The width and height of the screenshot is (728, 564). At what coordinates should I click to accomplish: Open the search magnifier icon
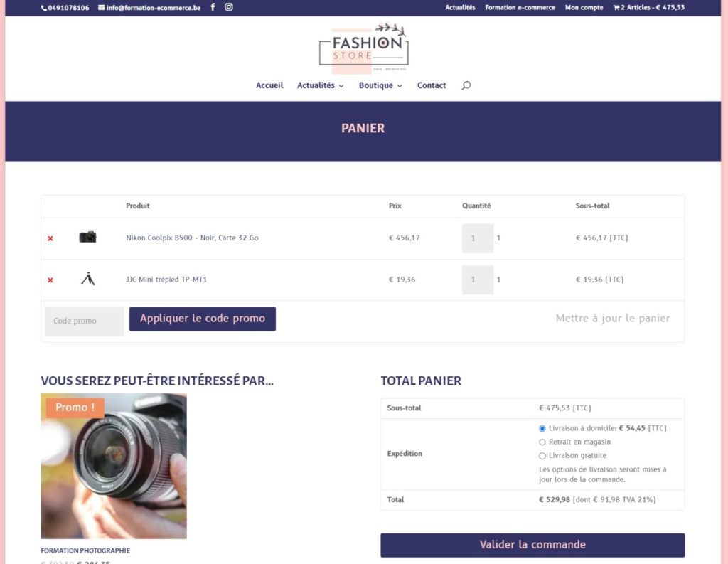[x=466, y=85]
